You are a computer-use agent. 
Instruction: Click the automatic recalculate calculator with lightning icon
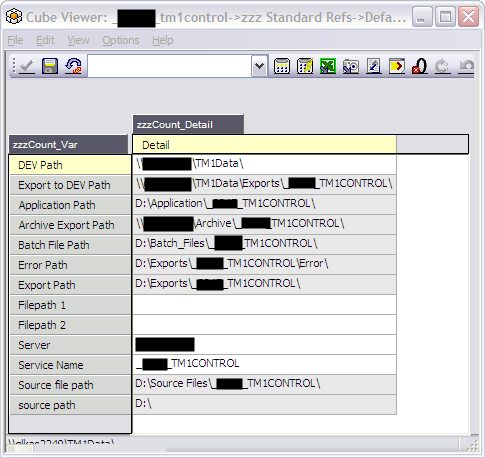[x=305, y=66]
